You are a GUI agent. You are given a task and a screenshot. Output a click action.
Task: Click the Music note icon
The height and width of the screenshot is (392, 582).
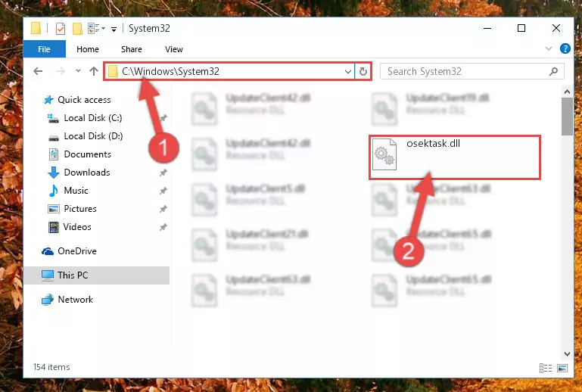[54, 191]
